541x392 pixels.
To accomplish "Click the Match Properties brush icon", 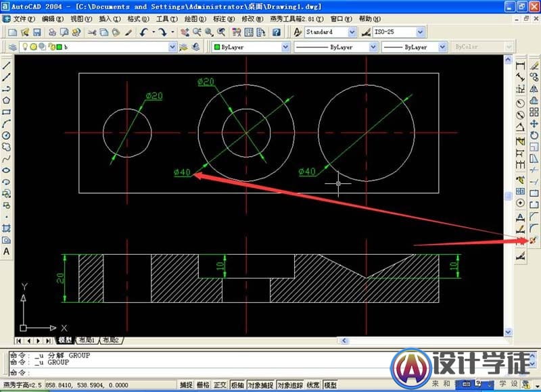I will (128, 32).
